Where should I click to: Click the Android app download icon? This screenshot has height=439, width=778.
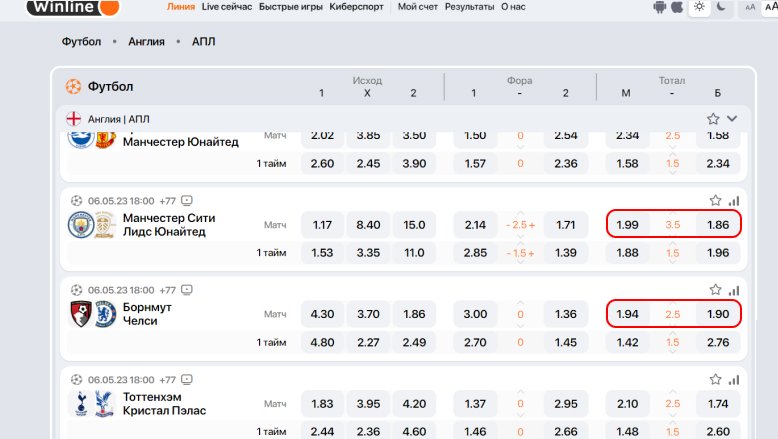(659, 7)
